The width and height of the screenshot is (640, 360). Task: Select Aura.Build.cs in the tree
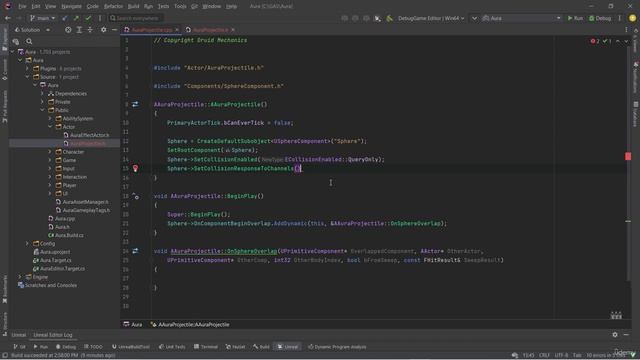[x=66, y=235]
